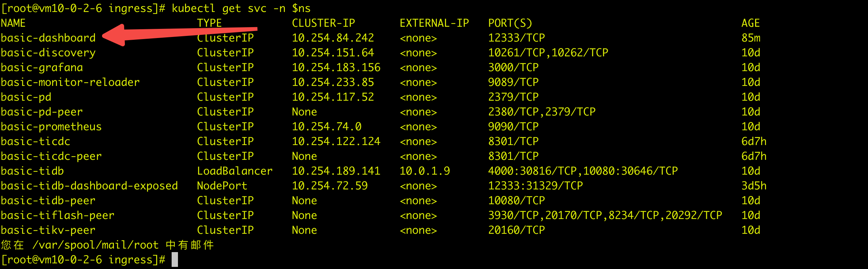Click the basic-ticdc service name
Image resolution: width=868 pixels, height=269 pixels.
point(36,141)
